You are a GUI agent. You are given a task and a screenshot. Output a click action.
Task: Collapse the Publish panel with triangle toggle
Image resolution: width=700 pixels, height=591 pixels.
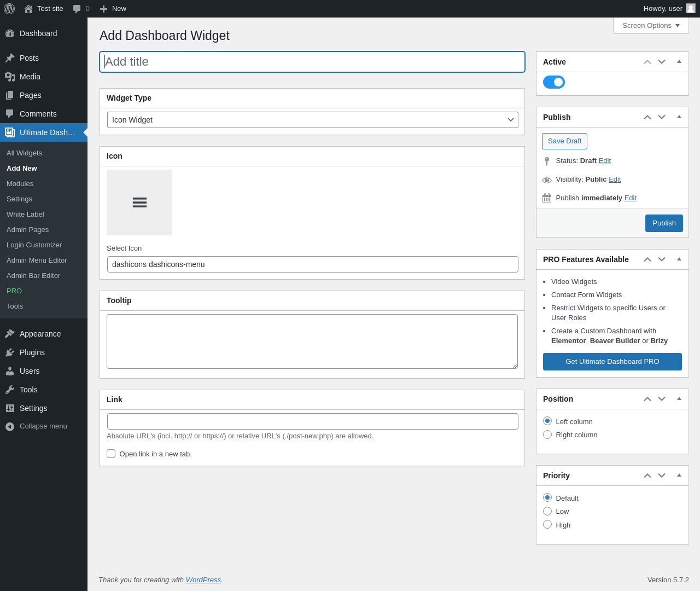(679, 117)
